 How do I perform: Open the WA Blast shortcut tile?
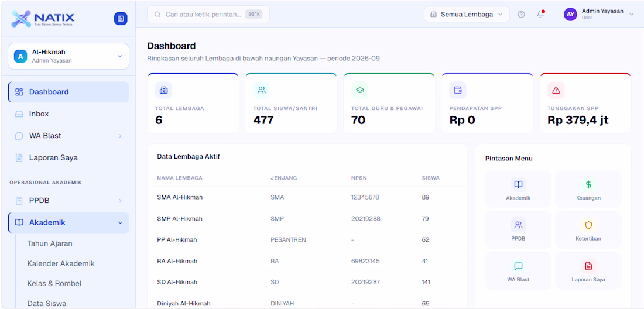point(518,271)
